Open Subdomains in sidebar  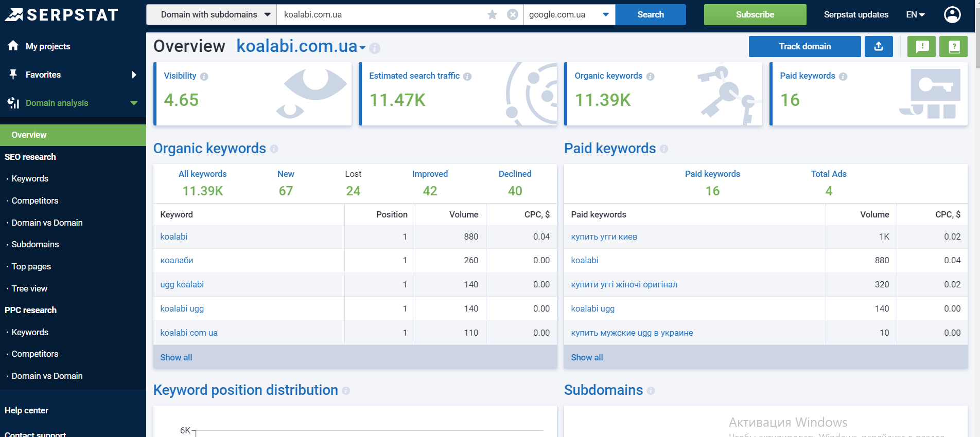35,244
